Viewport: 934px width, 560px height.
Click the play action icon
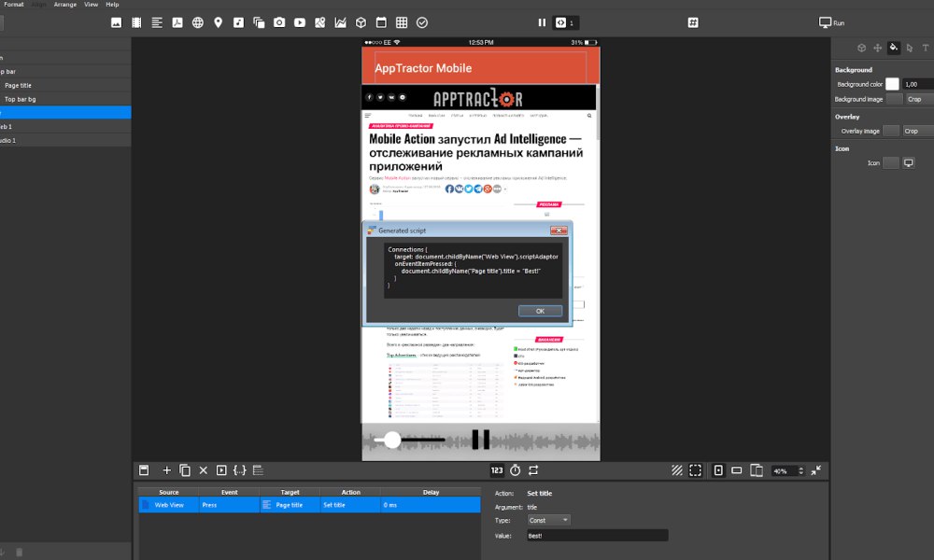(x=221, y=470)
